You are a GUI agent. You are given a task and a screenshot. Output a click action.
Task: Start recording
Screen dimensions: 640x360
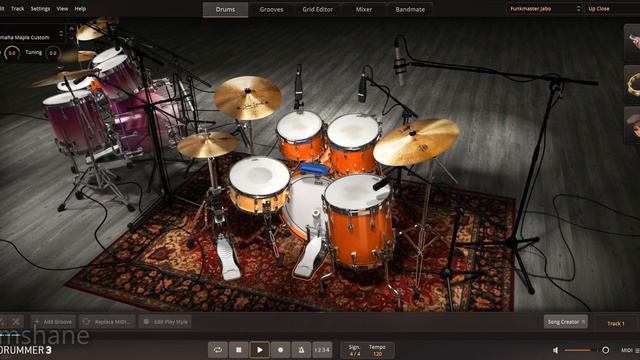click(280, 350)
